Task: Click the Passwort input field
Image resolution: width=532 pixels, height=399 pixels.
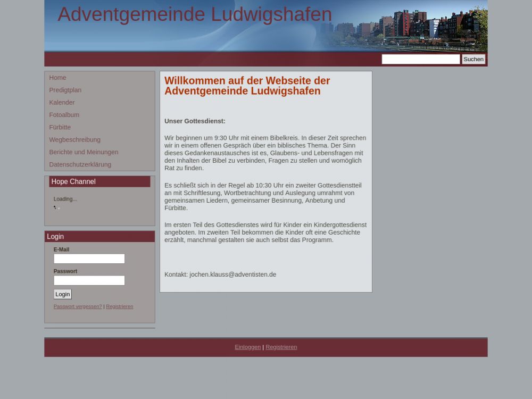Action: point(89,280)
